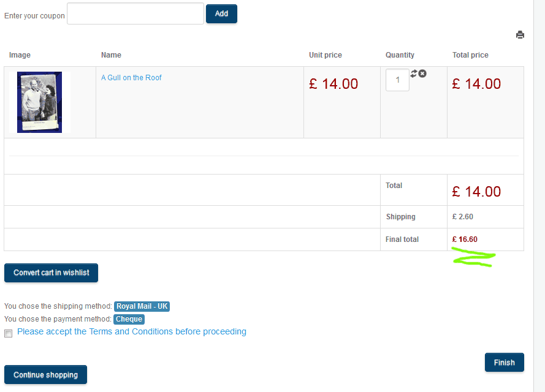Open the A Gull on the Roof link
The image size is (545, 392).
tap(131, 78)
